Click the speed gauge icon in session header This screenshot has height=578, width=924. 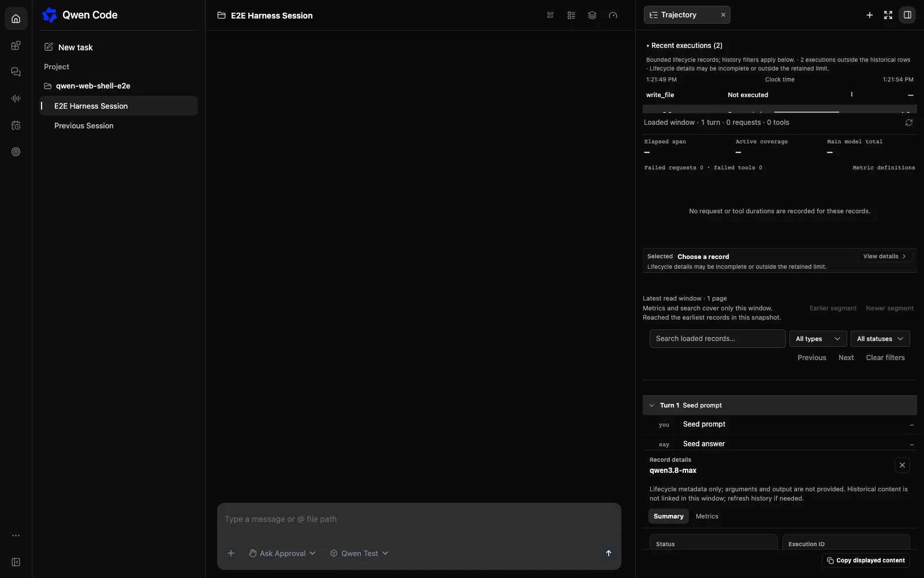click(x=613, y=16)
